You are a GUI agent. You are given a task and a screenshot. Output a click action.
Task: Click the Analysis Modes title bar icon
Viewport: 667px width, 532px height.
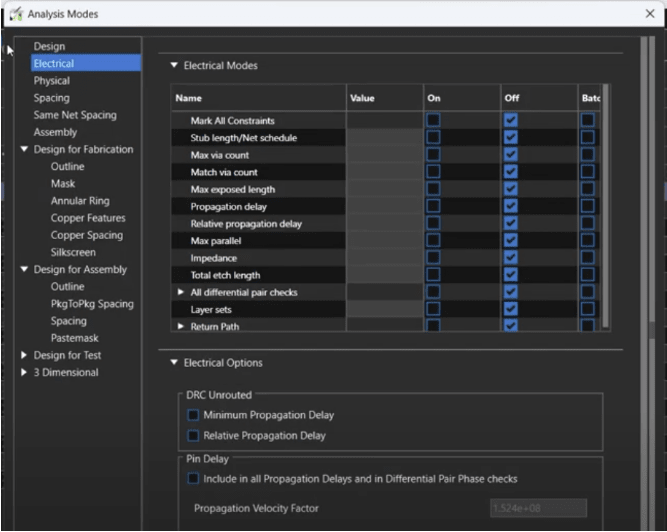click(16, 14)
